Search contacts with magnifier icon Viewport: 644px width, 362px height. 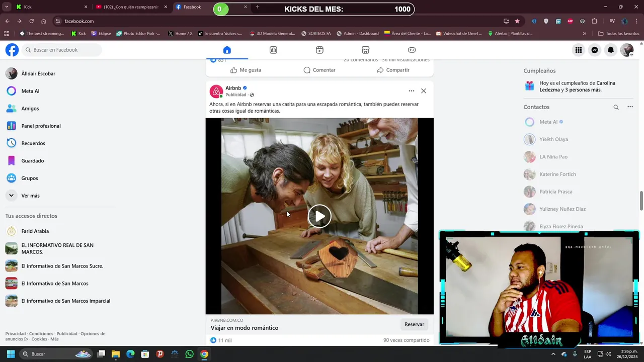(x=616, y=107)
